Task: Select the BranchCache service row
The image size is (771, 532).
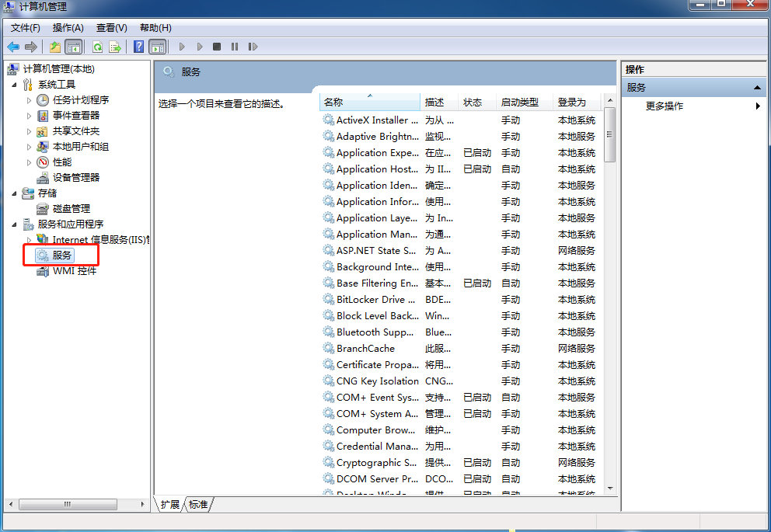Action: tap(365, 349)
